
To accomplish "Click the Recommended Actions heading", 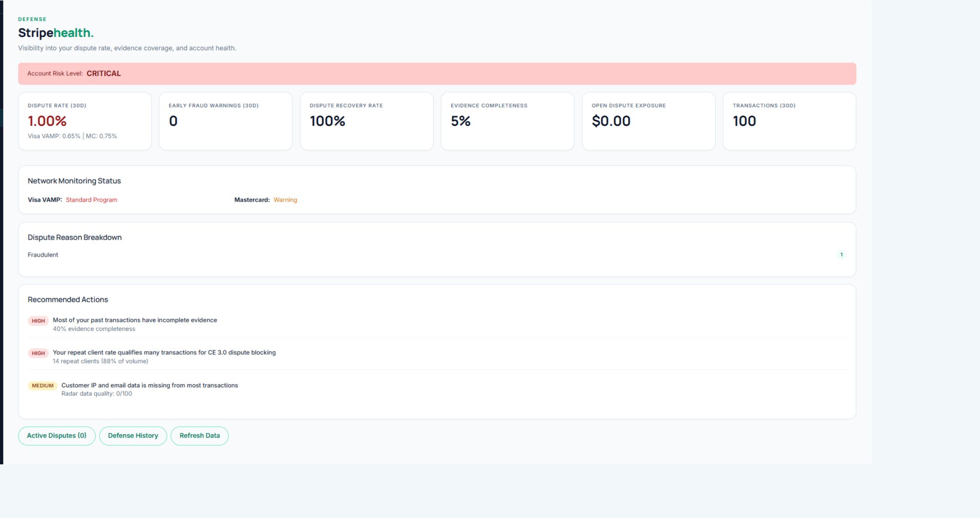I will pyautogui.click(x=68, y=300).
